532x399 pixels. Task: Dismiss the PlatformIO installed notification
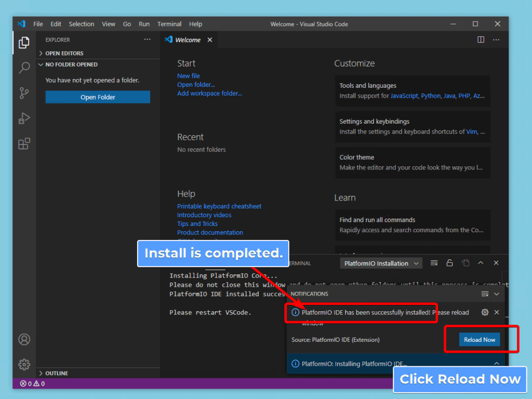[497, 312]
